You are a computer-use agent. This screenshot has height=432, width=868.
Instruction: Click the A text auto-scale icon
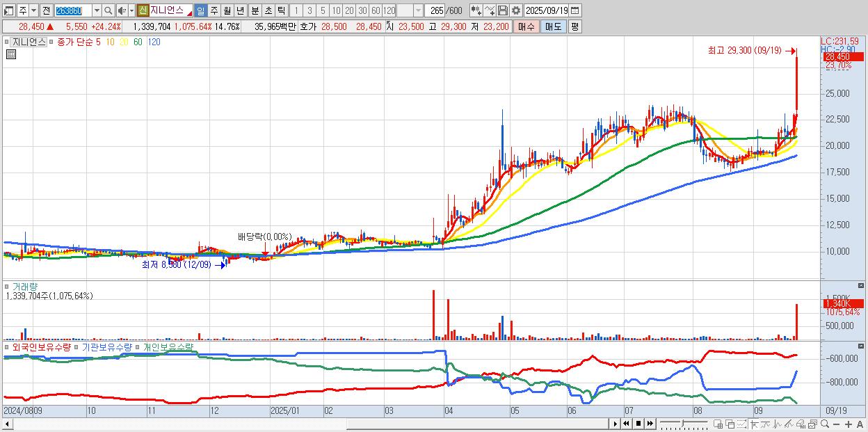[x=860, y=424]
